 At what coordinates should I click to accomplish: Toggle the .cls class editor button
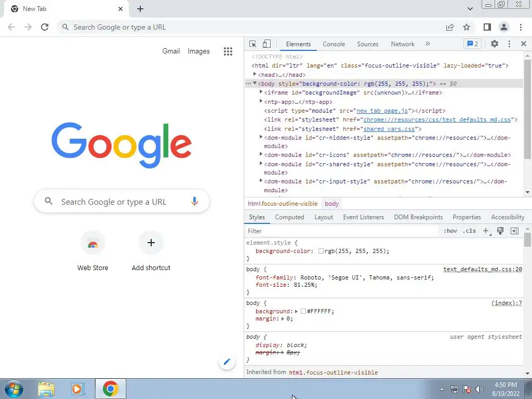point(469,231)
